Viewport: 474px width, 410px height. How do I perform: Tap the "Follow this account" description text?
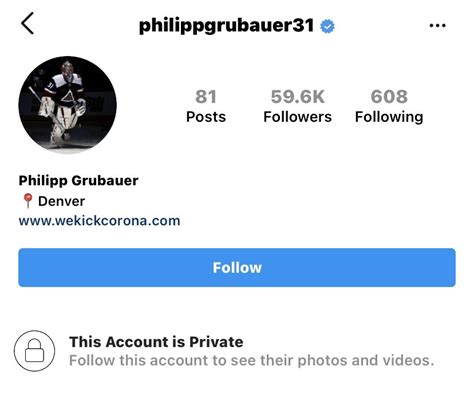point(252,360)
